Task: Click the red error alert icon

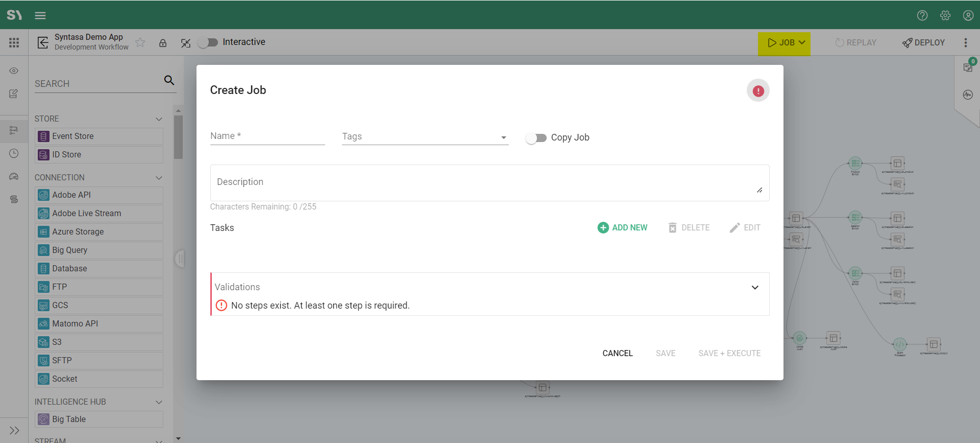Action: tap(758, 91)
